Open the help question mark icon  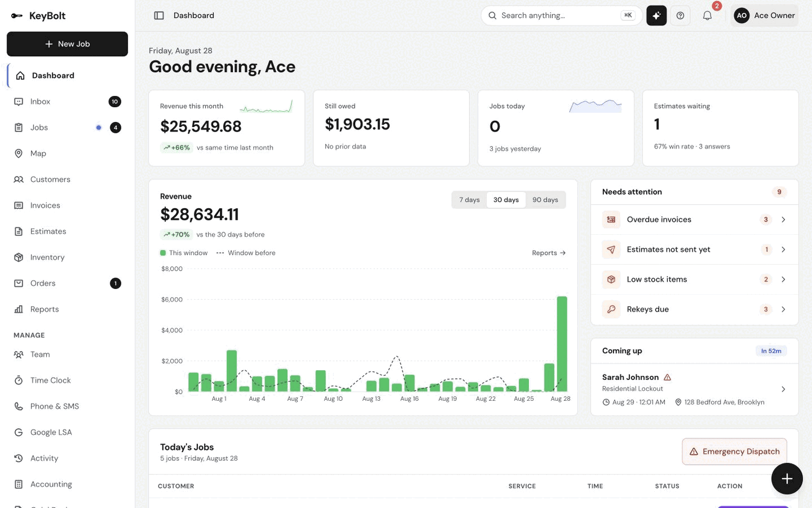680,16
